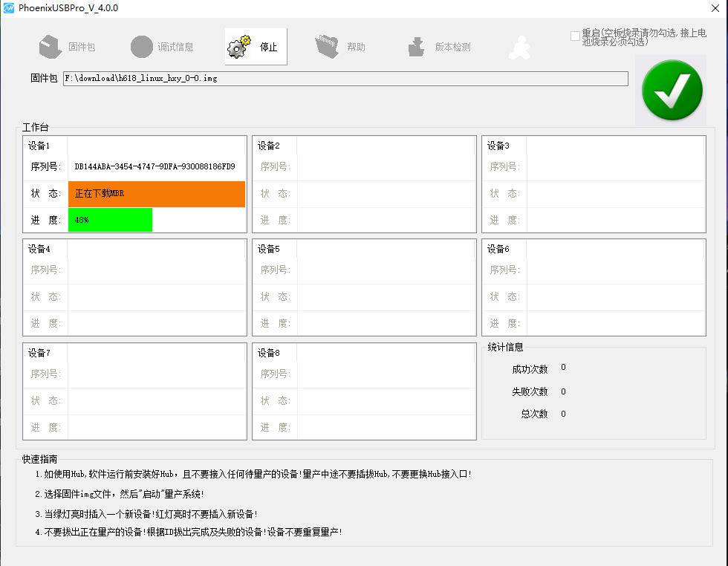Select the 设备8 panel header
The height and width of the screenshot is (566, 728).
pyautogui.click(x=269, y=353)
